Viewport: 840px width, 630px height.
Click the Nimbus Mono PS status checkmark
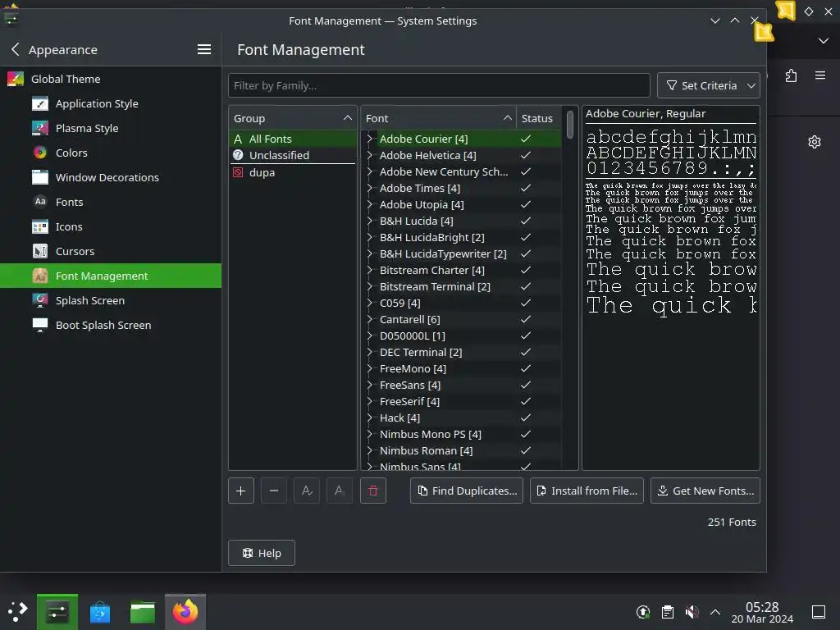pyautogui.click(x=526, y=434)
